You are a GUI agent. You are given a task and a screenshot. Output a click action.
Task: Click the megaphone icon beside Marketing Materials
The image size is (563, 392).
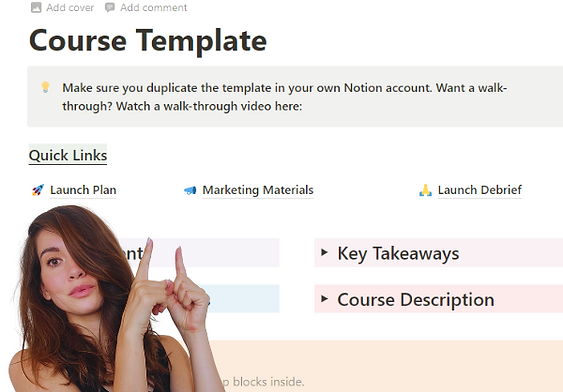(x=190, y=190)
